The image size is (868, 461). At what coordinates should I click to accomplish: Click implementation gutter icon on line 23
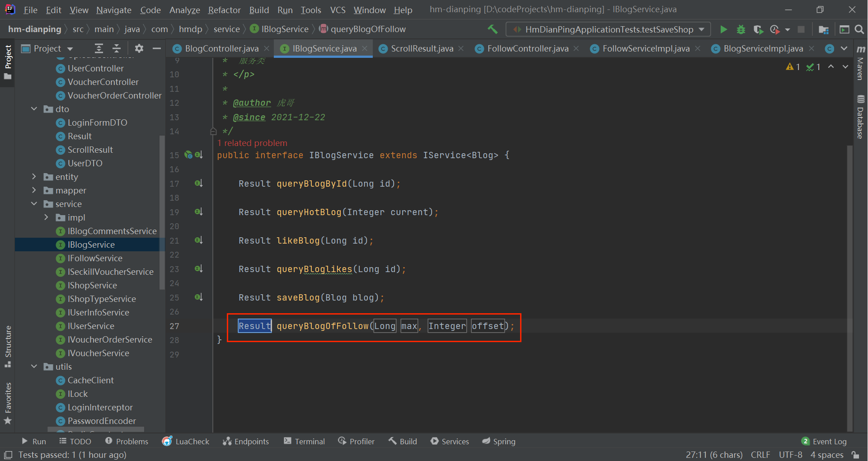(199, 269)
